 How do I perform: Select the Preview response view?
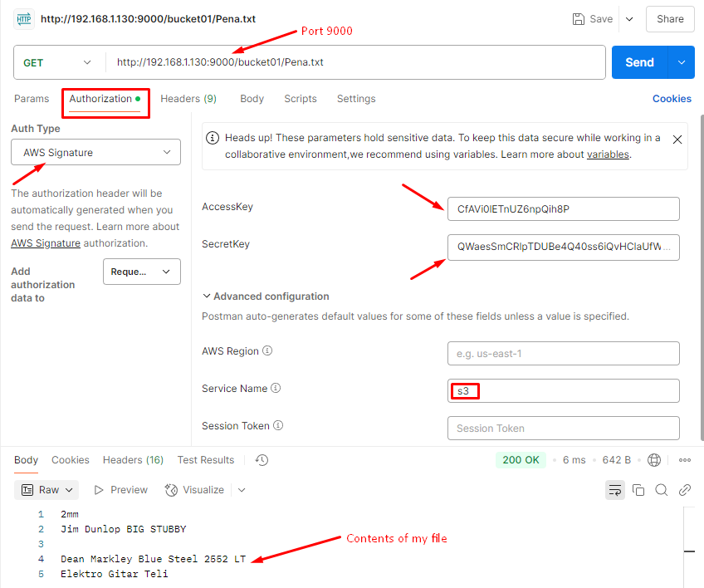[121, 490]
